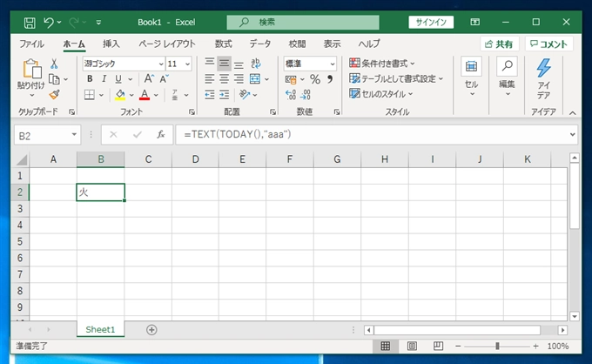Increase the indent
Image resolution: width=592 pixels, height=364 pixels.
pos(225,94)
